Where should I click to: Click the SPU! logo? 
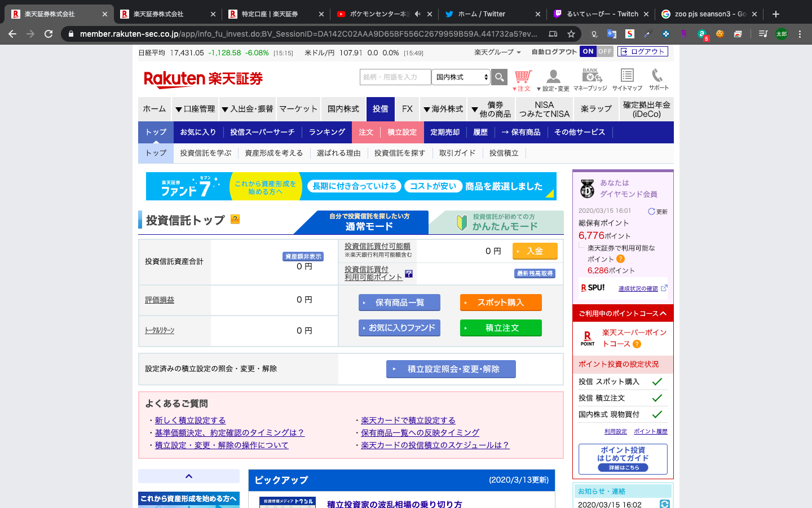[x=593, y=288]
